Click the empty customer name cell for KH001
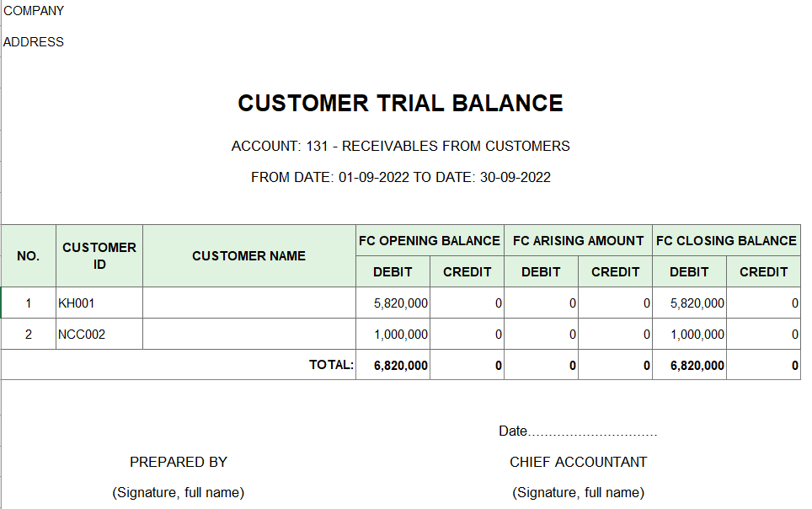This screenshot has height=509, width=812. (x=249, y=303)
